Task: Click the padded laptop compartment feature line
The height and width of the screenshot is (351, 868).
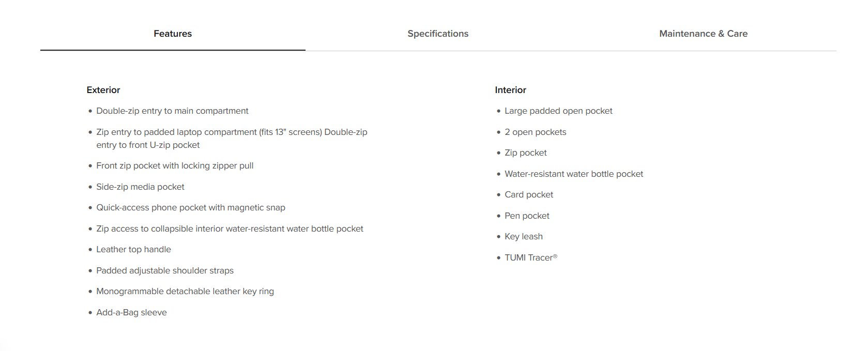Action: pos(232,139)
